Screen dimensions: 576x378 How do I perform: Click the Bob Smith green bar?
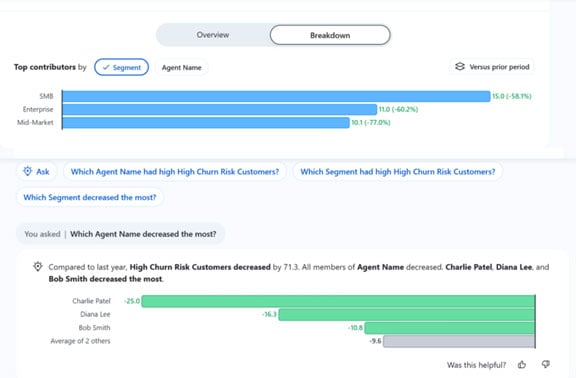[x=450, y=328]
